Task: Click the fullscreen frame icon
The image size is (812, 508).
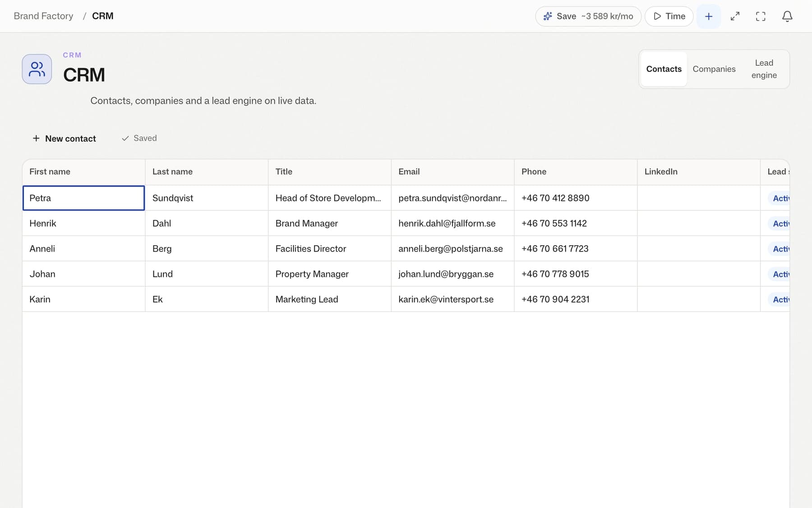Action: [761, 16]
